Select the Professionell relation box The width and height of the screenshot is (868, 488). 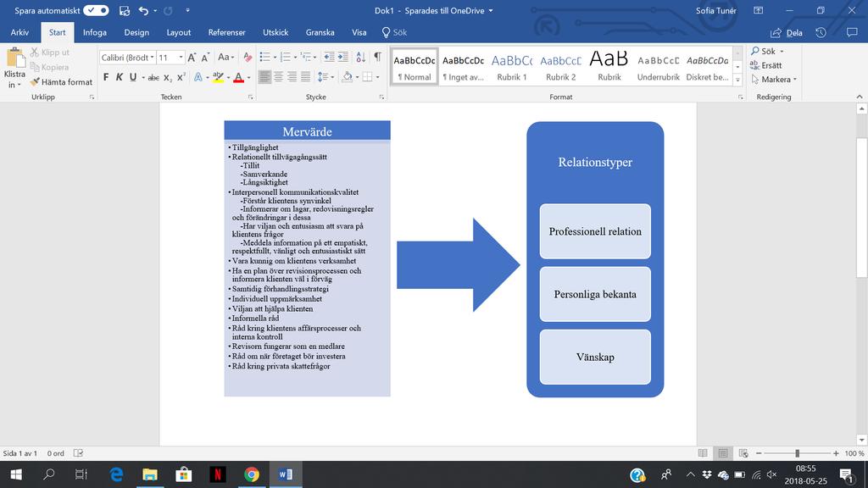coord(595,231)
